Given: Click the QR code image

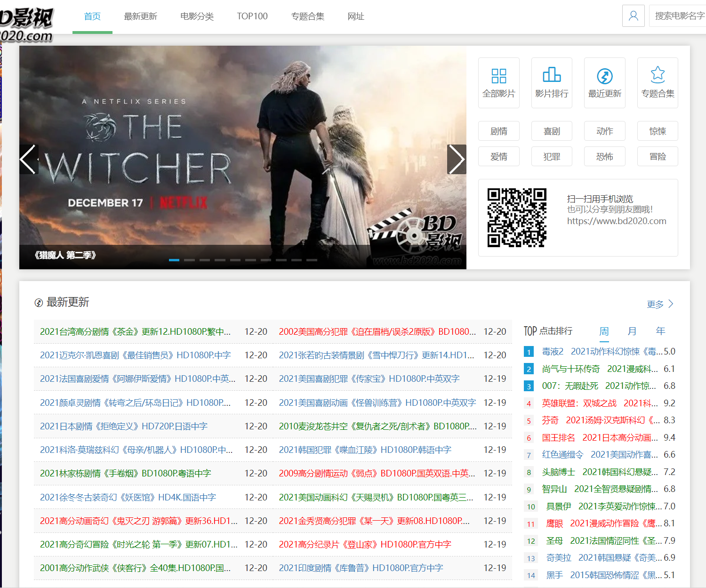Looking at the screenshot, I should (516, 217).
